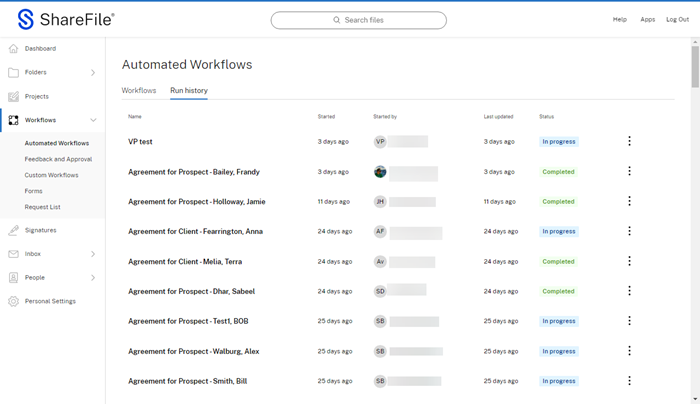Viewport: 700px width, 404px height.
Task: Open Feedback and Approval in sidebar
Action: tap(58, 159)
